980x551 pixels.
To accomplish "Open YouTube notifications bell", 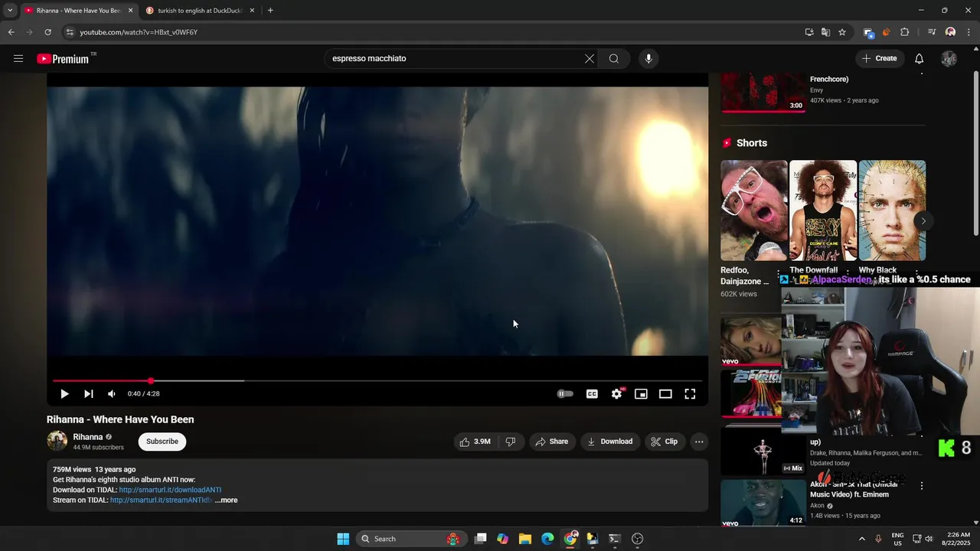I will tap(920, 59).
